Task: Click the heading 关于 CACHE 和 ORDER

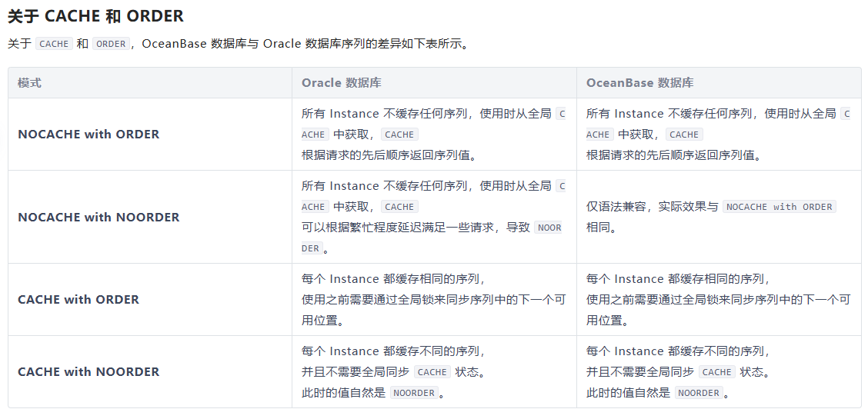Action: (x=95, y=16)
